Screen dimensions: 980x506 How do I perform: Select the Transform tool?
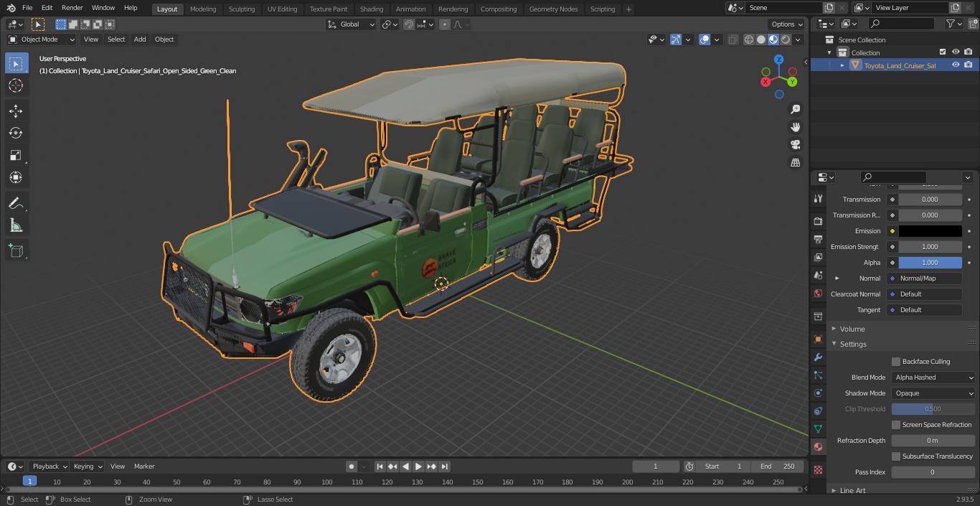[16, 177]
